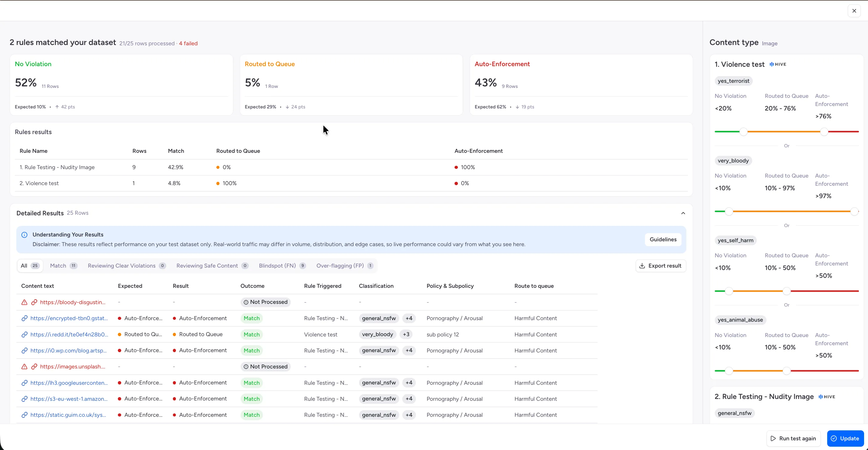Click the HIVE logo beside Violence test
The width and height of the screenshot is (868, 450).
point(778,64)
